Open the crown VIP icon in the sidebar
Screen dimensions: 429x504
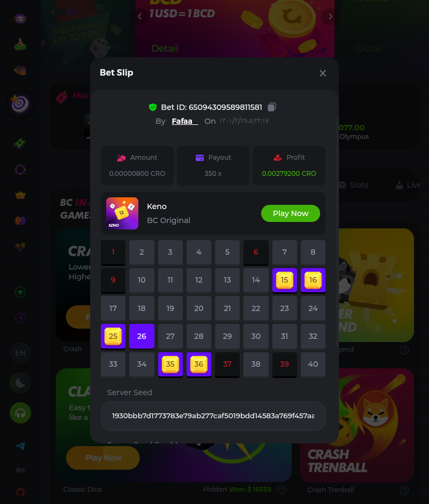(20, 195)
